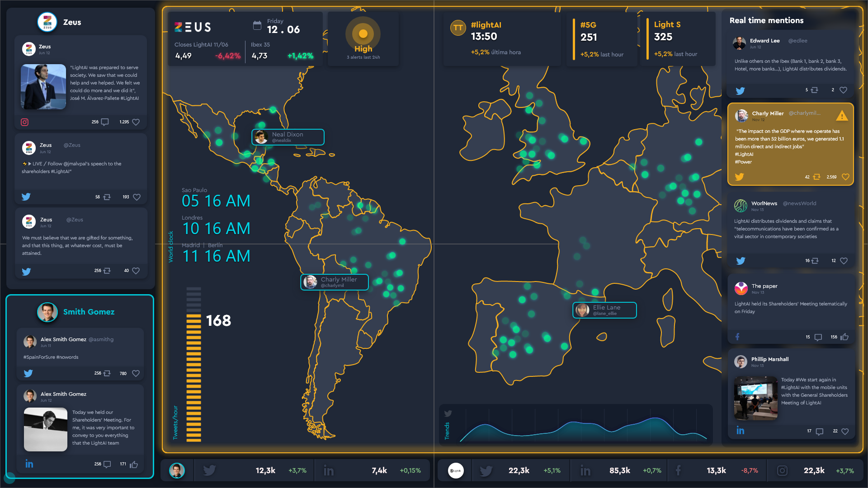Retweet Charly Miller's highlighted GDP tweet
868x488 pixels.
click(816, 177)
